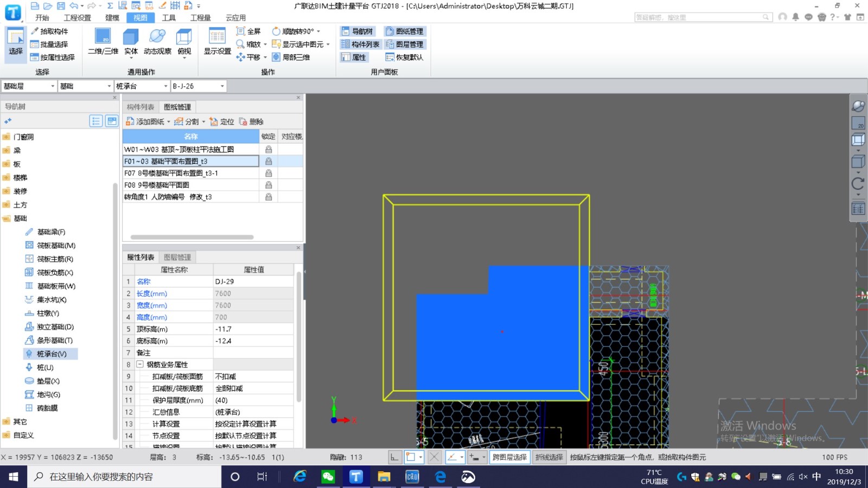Toggle 折线选择 polyline selection

(549, 457)
